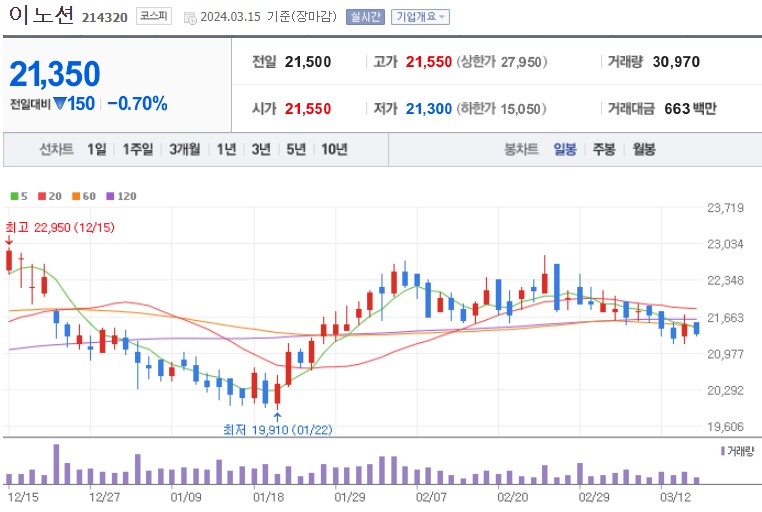
Task: Switch to 월봉 candle chart
Action: click(644, 149)
